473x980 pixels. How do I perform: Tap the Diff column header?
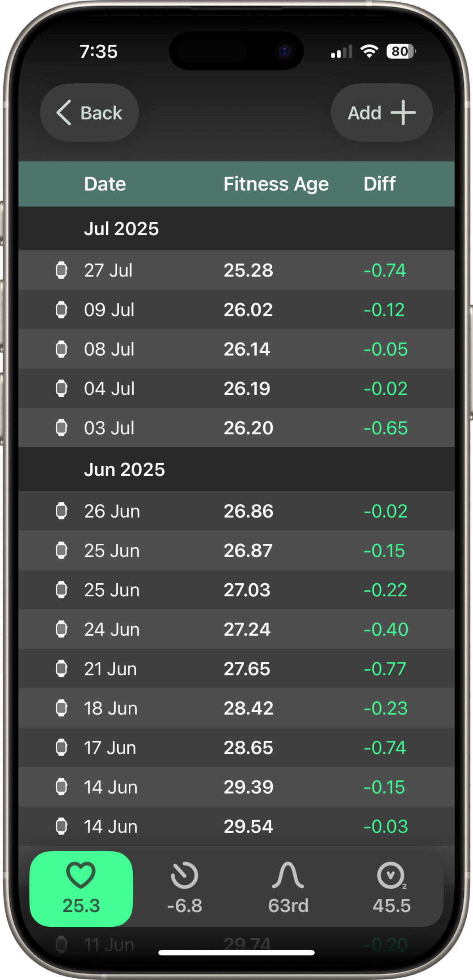(380, 184)
